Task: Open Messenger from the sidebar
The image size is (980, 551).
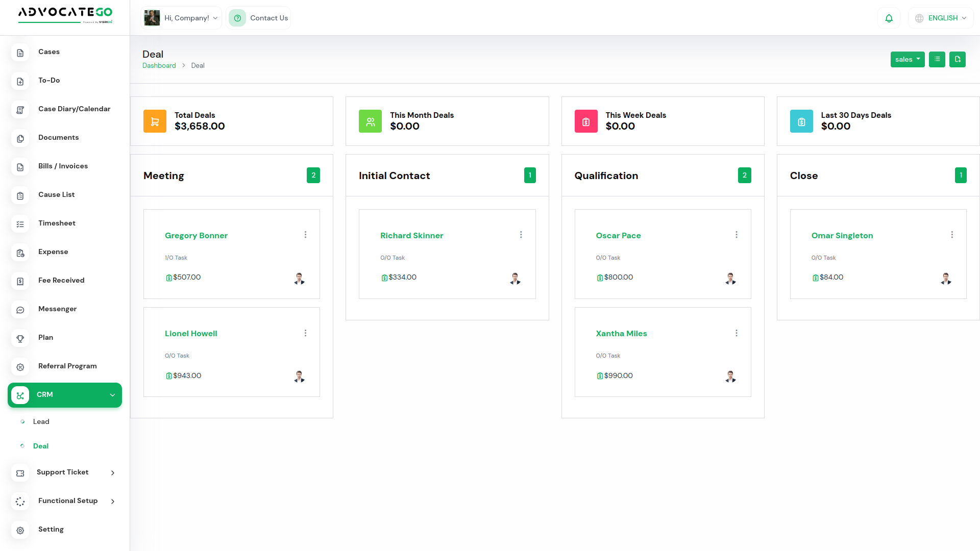Action: point(57,309)
